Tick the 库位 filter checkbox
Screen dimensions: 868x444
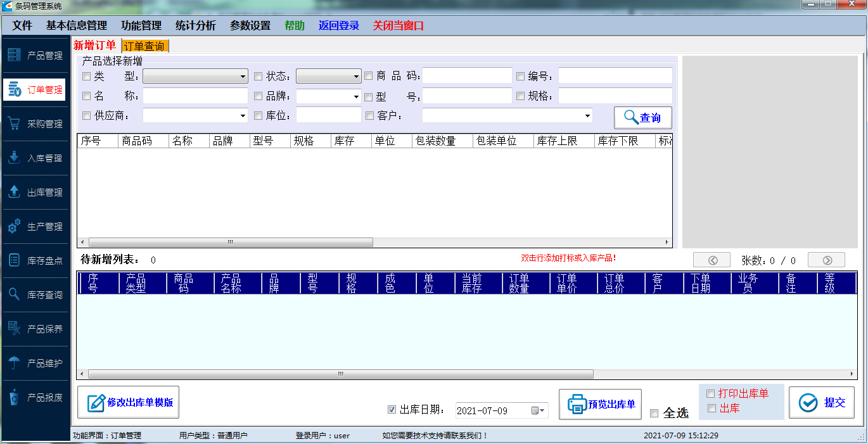(x=258, y=116)
